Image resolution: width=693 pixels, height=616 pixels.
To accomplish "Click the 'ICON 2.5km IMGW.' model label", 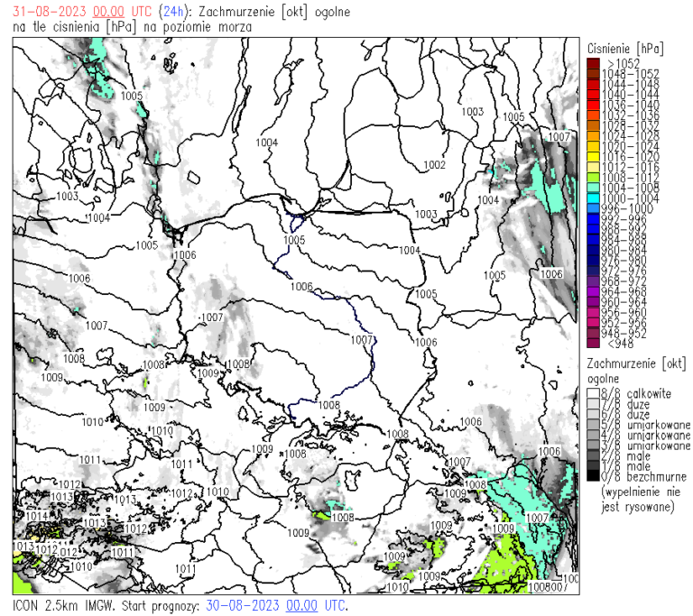I will click(x=65, y=605).
